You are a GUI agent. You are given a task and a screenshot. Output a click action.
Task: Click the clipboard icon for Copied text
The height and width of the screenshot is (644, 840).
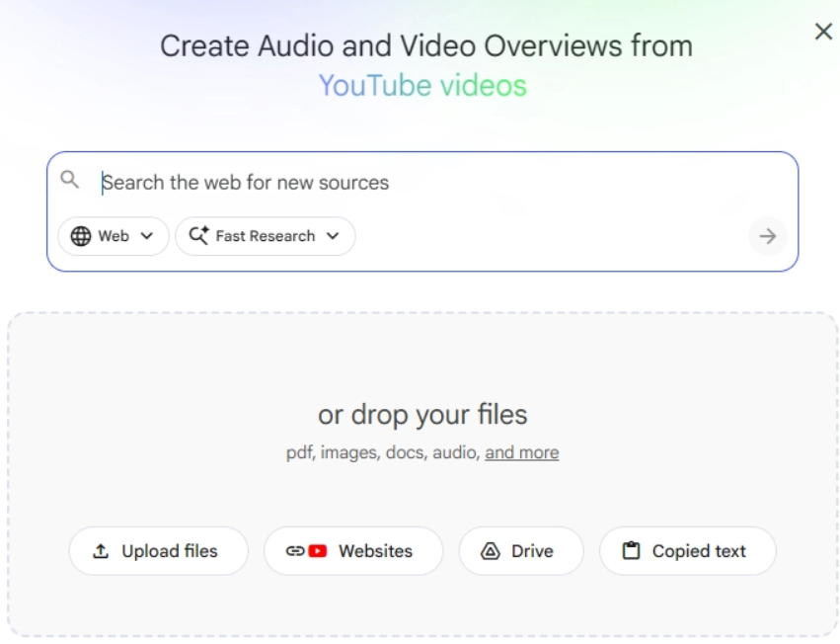(631, 551)
